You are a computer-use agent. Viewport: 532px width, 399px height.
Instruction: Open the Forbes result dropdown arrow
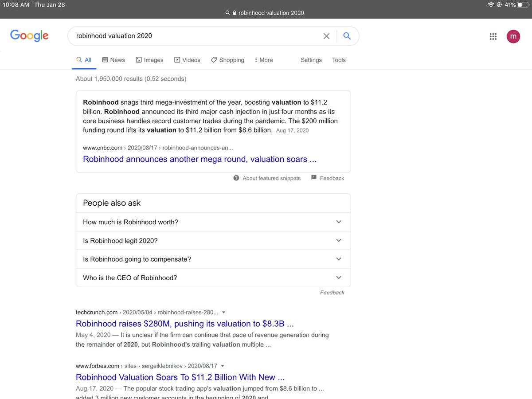point(223,366)
